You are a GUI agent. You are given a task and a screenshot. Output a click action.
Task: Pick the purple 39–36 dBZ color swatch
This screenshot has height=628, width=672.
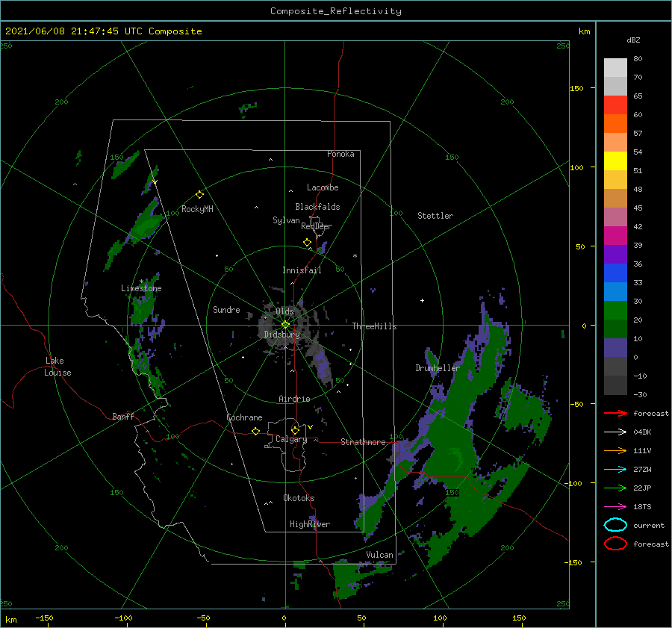point(615,254)
